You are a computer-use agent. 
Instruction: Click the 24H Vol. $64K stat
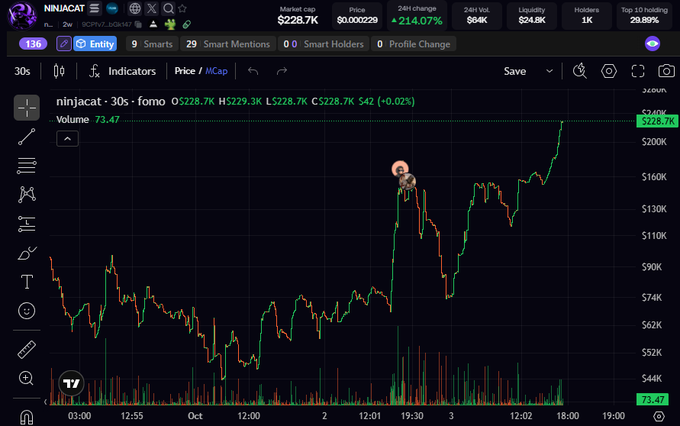coord(477,16)
